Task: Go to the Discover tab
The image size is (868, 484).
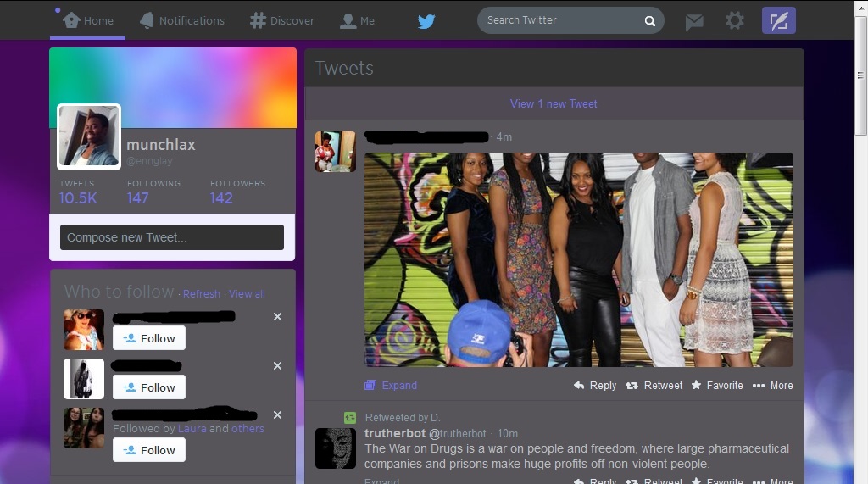Action: 281,20
